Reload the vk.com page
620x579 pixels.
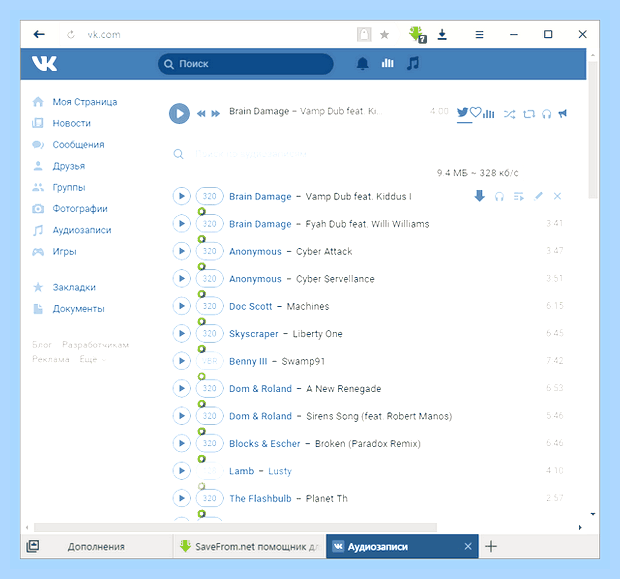tap(71, 34)
